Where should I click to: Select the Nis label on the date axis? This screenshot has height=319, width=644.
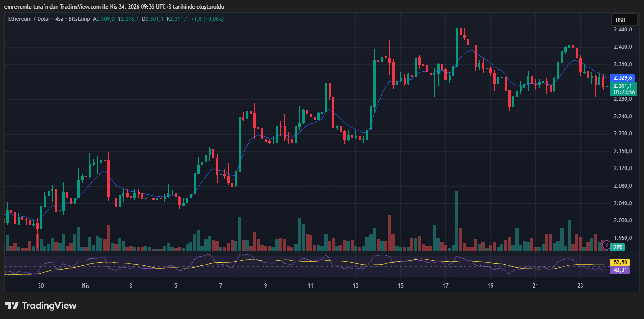[x=86, y=285]
